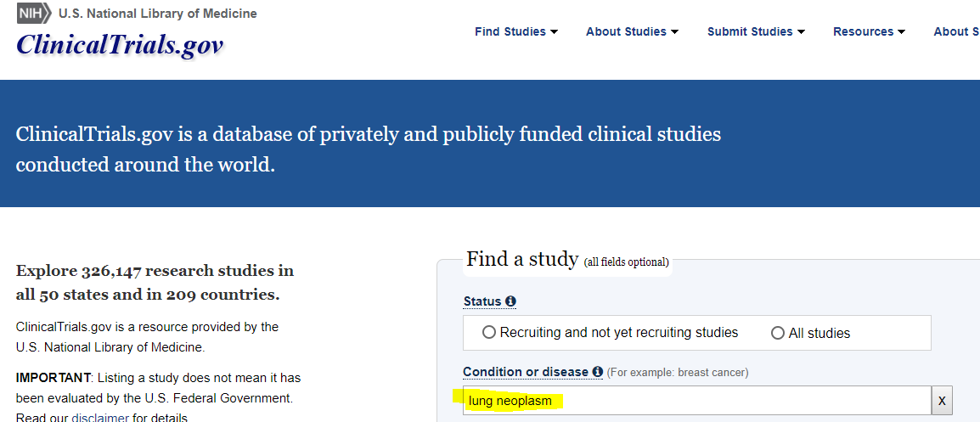Click the Status label link

pos(482,301)
